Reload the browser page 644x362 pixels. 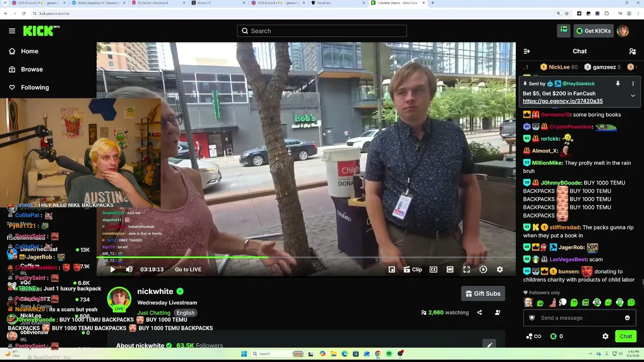[24, 14]
